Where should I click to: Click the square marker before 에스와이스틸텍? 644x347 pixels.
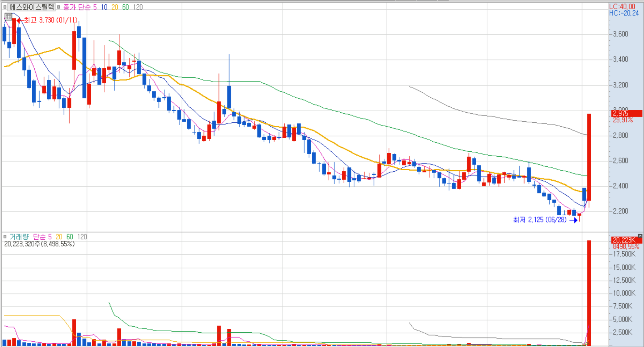click(x=5, y=7)
